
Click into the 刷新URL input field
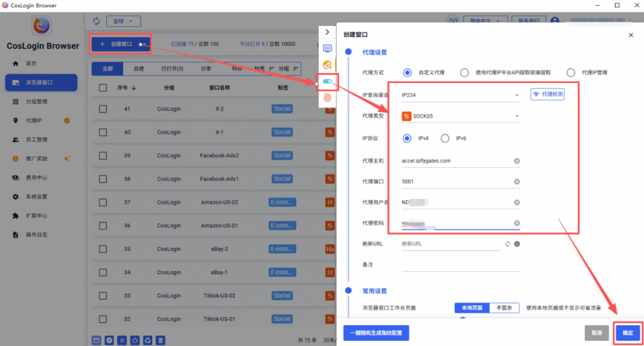[452, 244]
